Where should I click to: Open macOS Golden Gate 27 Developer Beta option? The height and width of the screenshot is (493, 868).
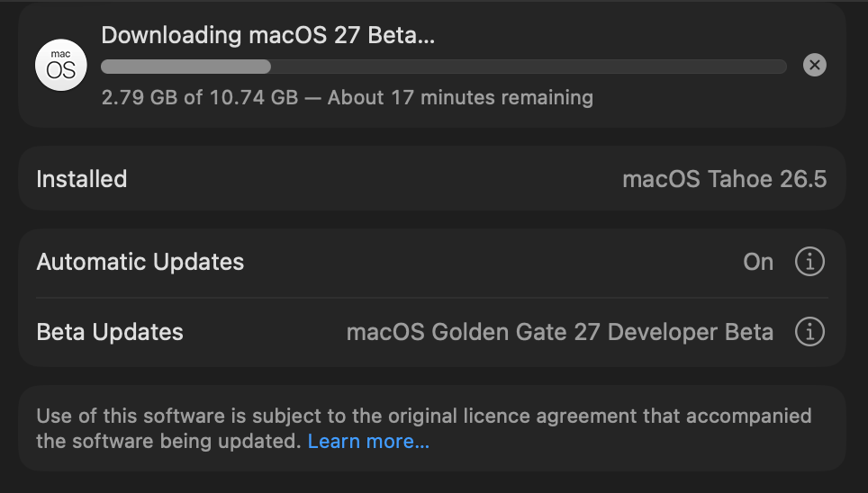click(560, 333)
